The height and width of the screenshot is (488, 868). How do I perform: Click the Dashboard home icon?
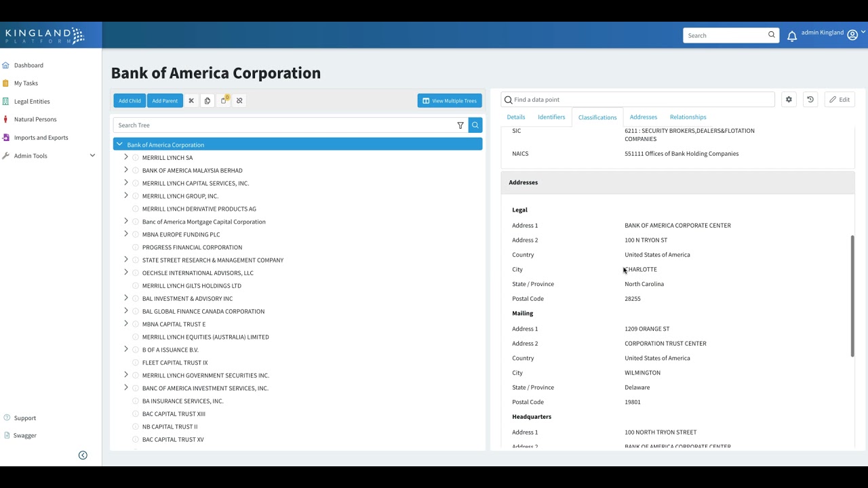tap(6, 65)
